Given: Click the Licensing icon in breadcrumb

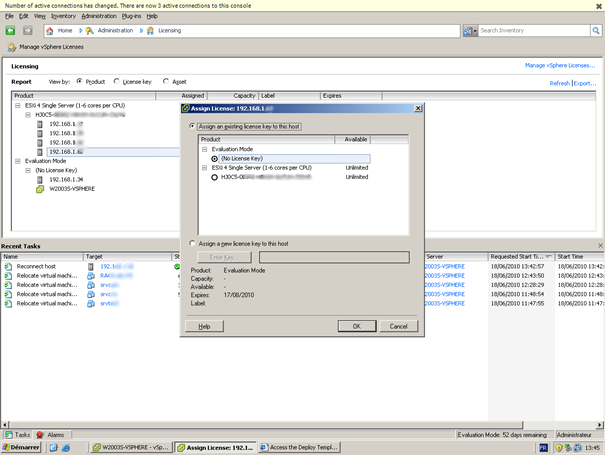Looking at the screenshot, I should tap(150, 31).
